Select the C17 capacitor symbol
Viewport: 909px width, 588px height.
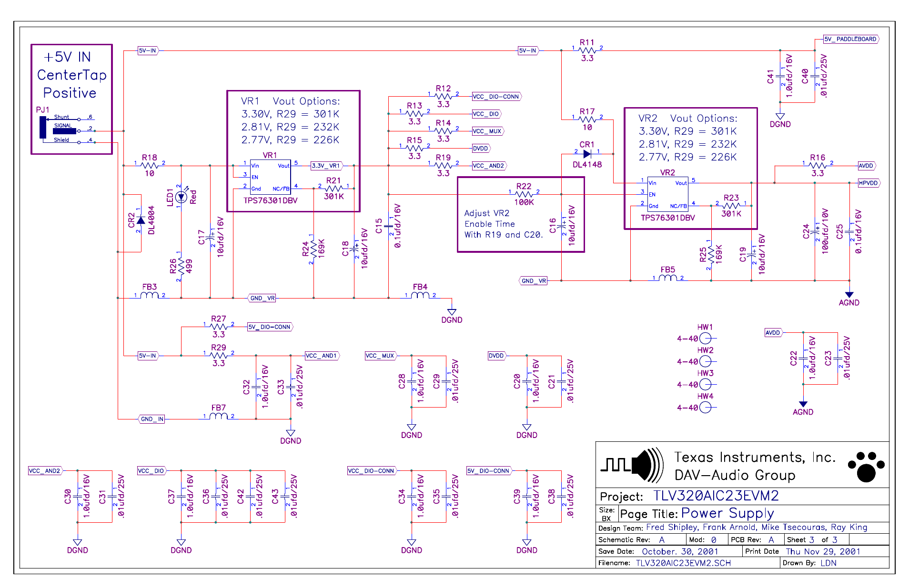click(x=210, y=237)
